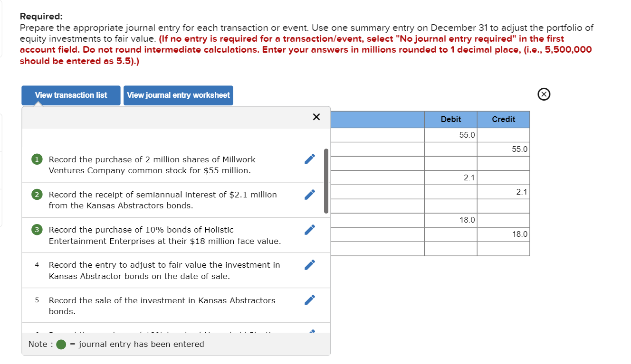Open the View transaction list
Viewport: 631px width, 364px height.
pos(70,95)
